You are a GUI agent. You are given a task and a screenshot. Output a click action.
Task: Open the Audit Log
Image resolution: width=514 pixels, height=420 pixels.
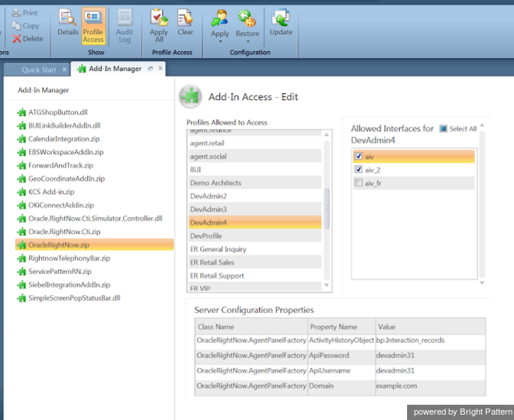tap(124, 26)
